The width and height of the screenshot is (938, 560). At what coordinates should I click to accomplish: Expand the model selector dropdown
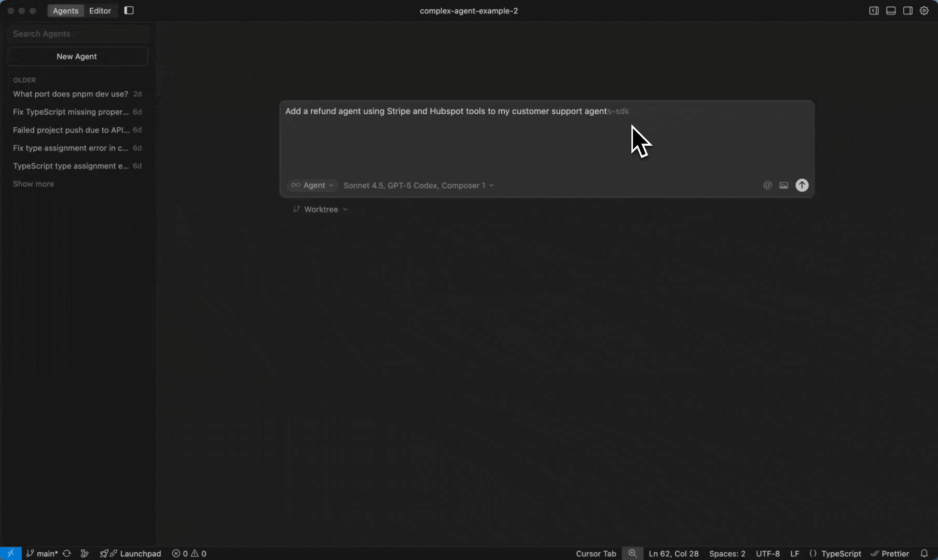click(x=418, y=185)
